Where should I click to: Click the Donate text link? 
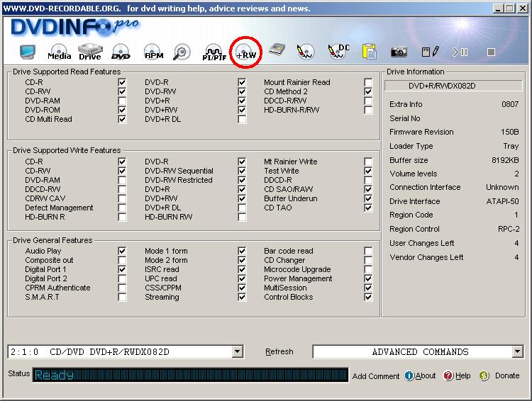[507, 375]
